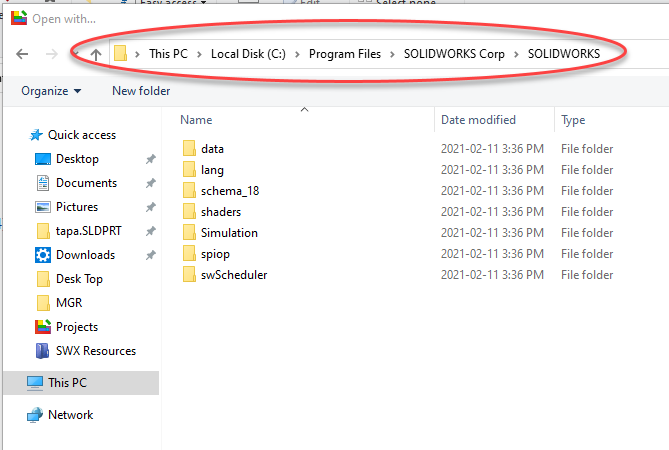Sort by Date modified column header
669x450 pixels.
[x=478, y=120]
